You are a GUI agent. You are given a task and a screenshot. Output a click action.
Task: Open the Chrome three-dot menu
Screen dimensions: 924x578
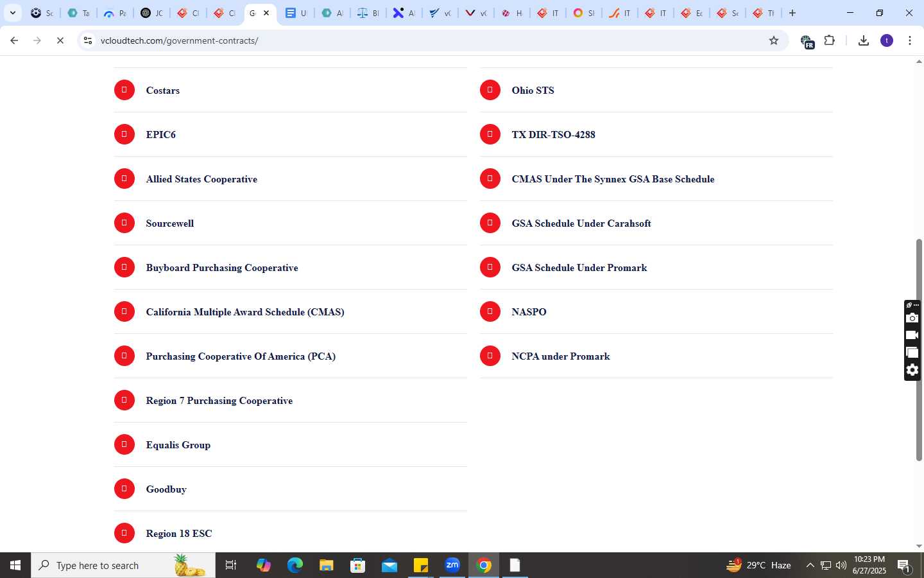click(x=910, y=40)
